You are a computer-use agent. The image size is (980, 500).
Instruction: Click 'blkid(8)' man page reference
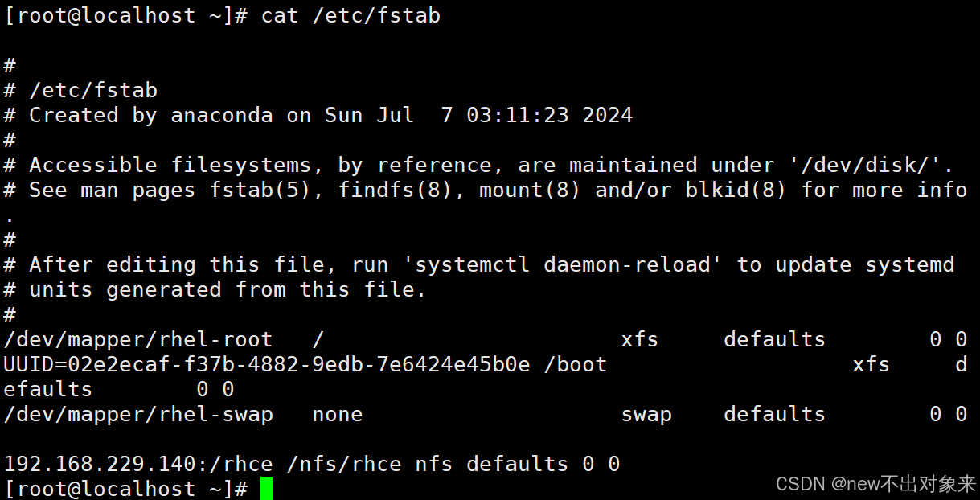click(736, 190)
